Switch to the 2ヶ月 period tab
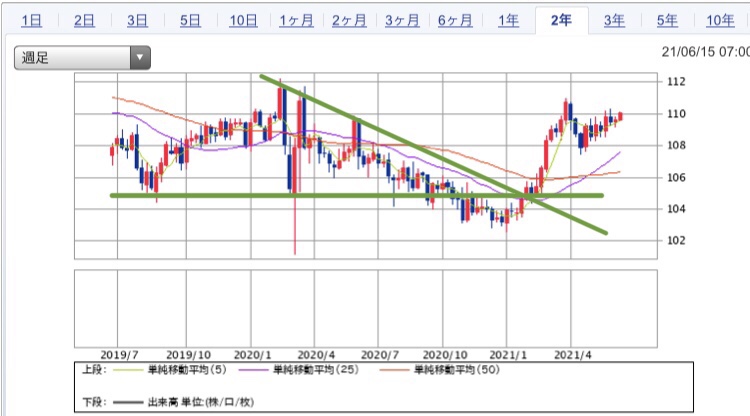750x416 pixels. (349, 21)
